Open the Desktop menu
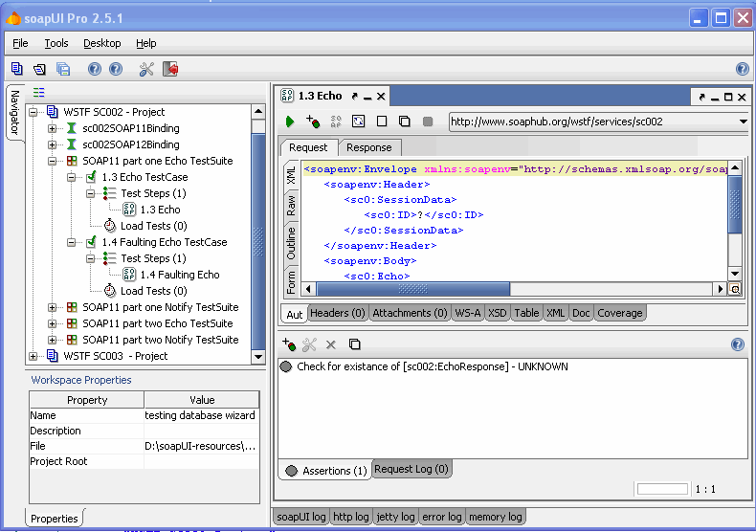The image size is (756, 532). point(102,43)
